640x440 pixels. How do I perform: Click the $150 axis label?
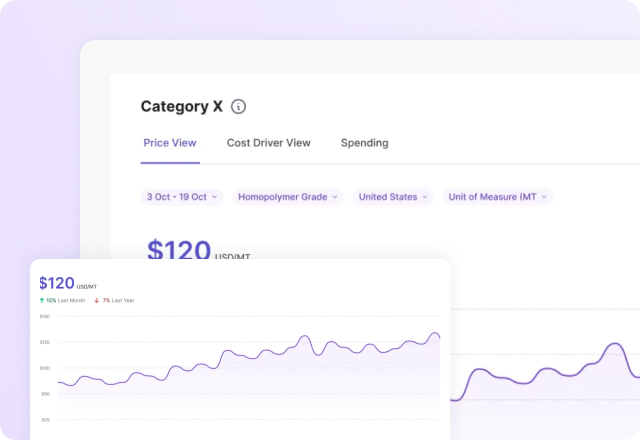tap(45, 316)
